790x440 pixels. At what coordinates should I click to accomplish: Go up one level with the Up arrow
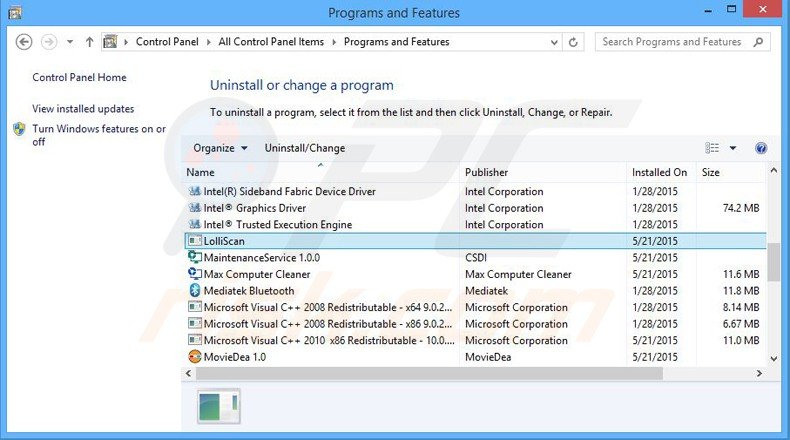pos(89,42)
